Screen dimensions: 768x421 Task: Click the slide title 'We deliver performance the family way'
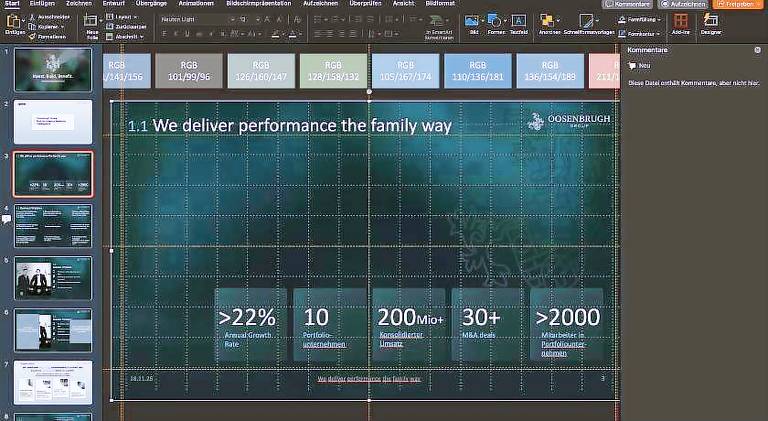click(x=302, y=126)
